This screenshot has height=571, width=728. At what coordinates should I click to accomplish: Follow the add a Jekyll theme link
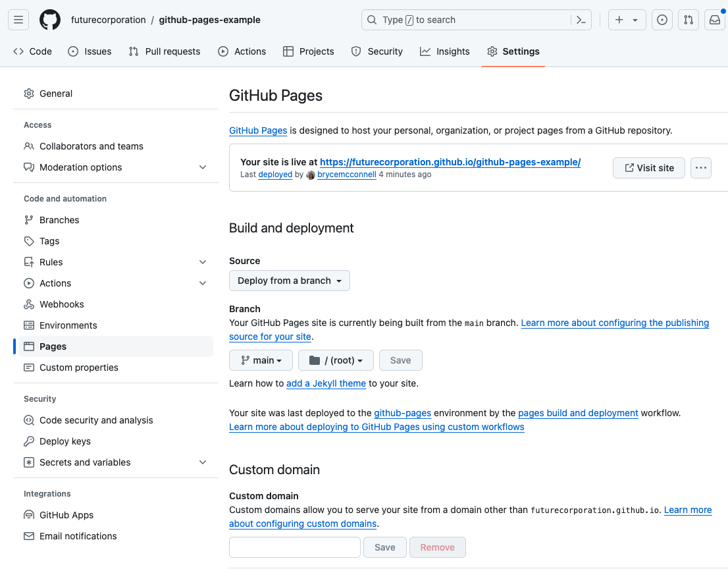click(326, 383)
